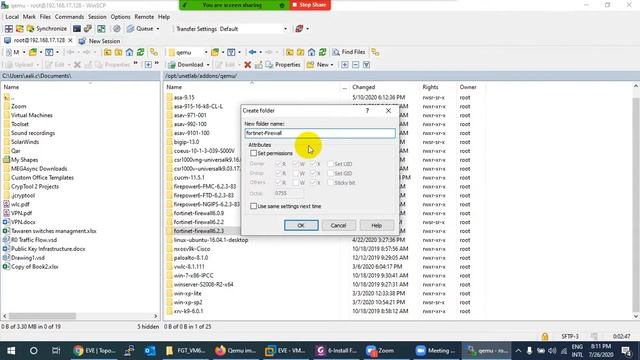
Task: Toggle the Owner W permission checkbox
Action: tap(296, 164)
